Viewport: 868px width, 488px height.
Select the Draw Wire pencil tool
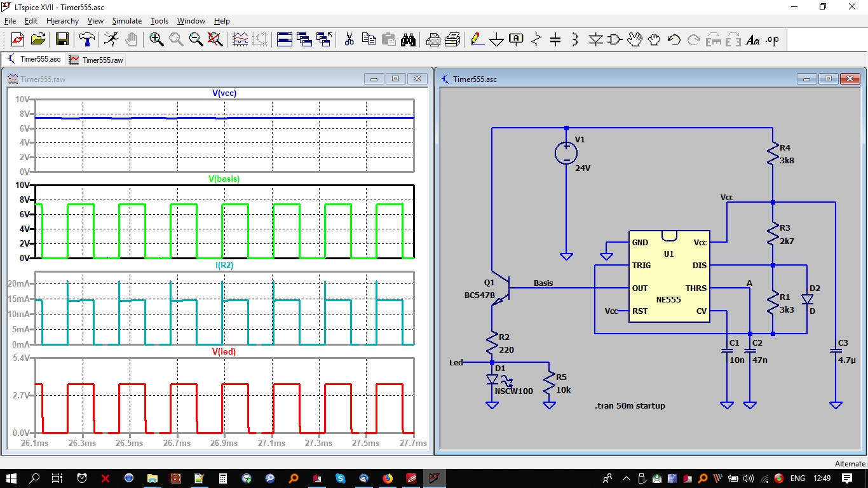pos(477,39)
